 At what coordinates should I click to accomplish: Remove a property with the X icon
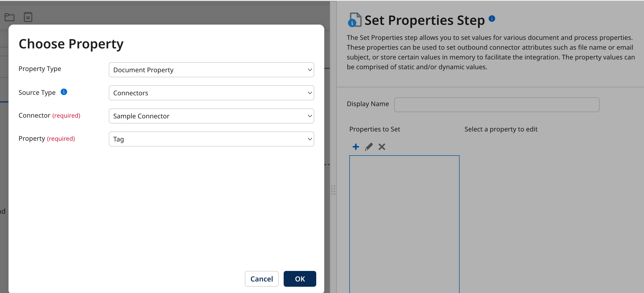point(382,147)
